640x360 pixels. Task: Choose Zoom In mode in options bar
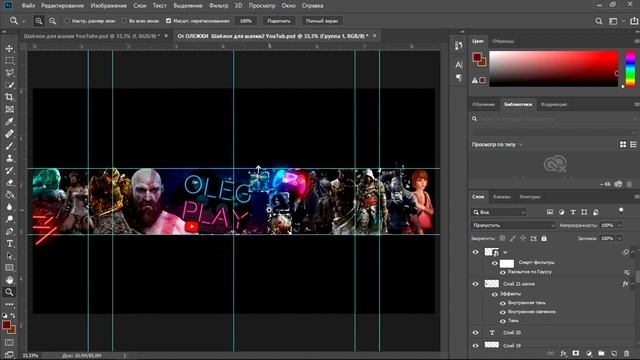tap(39, 21)
